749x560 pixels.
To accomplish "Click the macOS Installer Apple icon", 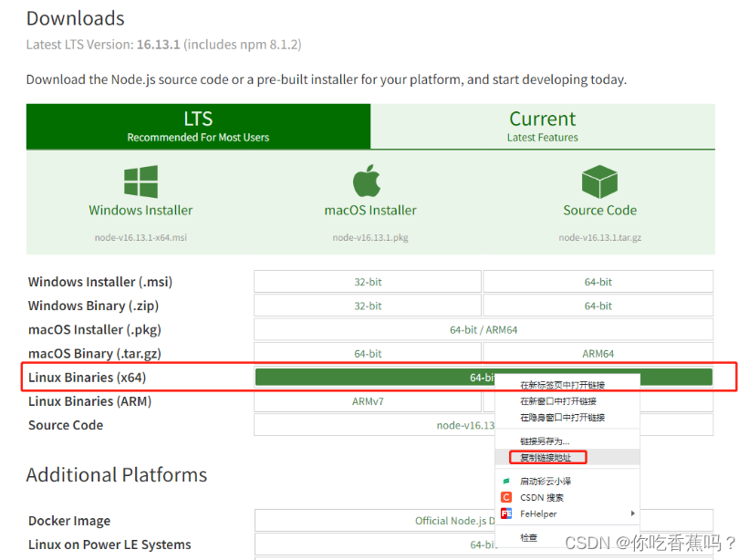I will [x=369, y=179].
